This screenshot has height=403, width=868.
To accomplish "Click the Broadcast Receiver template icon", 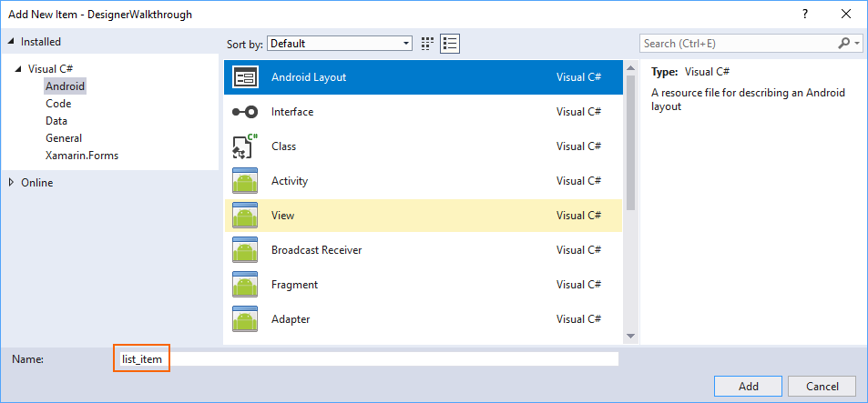I will (x=245, y=250).
